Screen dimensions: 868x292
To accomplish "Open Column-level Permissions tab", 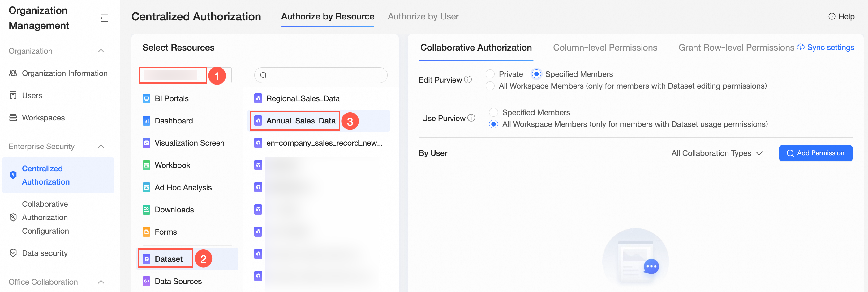I will pyautogui.click(x=605, y=48).
